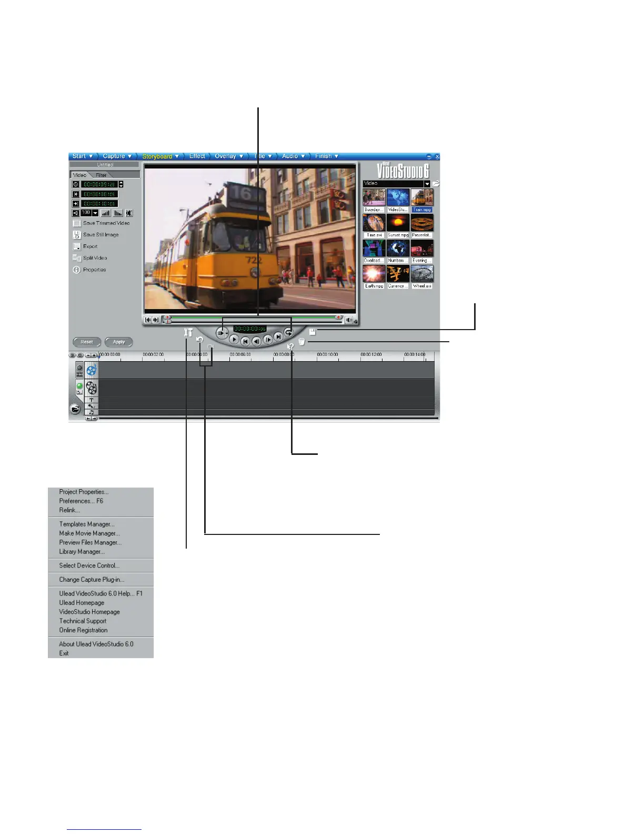Select the video track film reel icon

(x=91, y=370)
